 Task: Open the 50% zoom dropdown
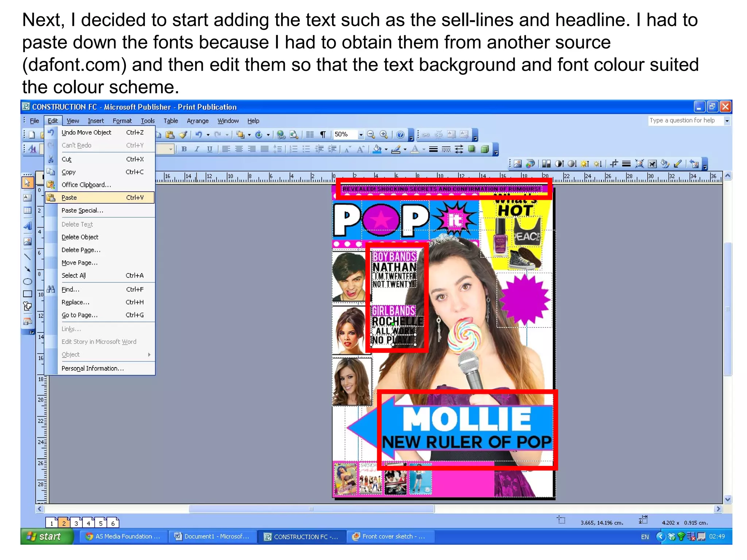[x=361, y=135]
